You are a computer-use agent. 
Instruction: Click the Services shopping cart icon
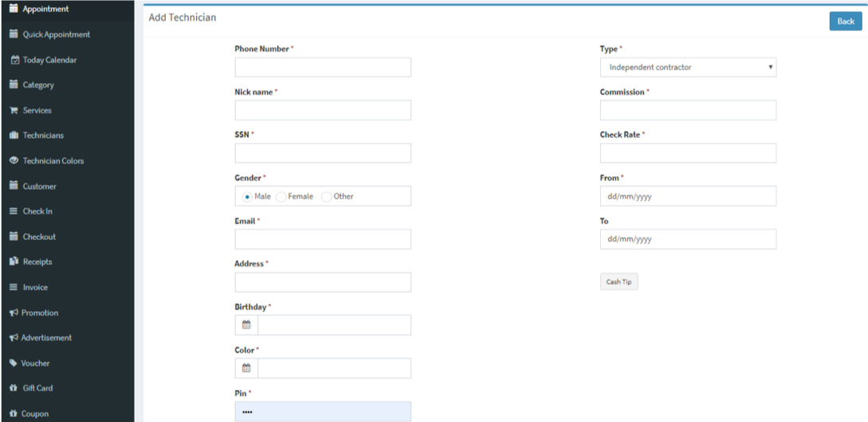(14, 110)
